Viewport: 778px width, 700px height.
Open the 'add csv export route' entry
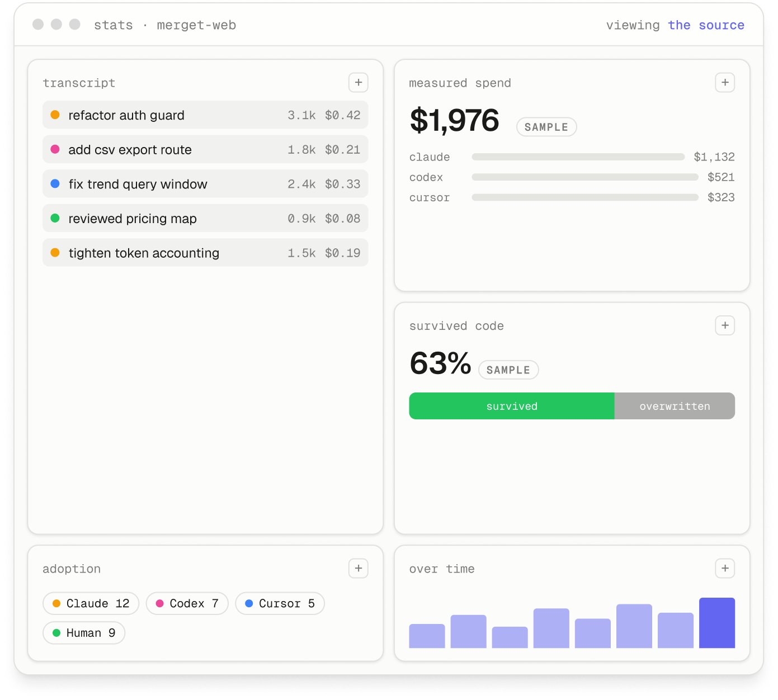point(205,149)
